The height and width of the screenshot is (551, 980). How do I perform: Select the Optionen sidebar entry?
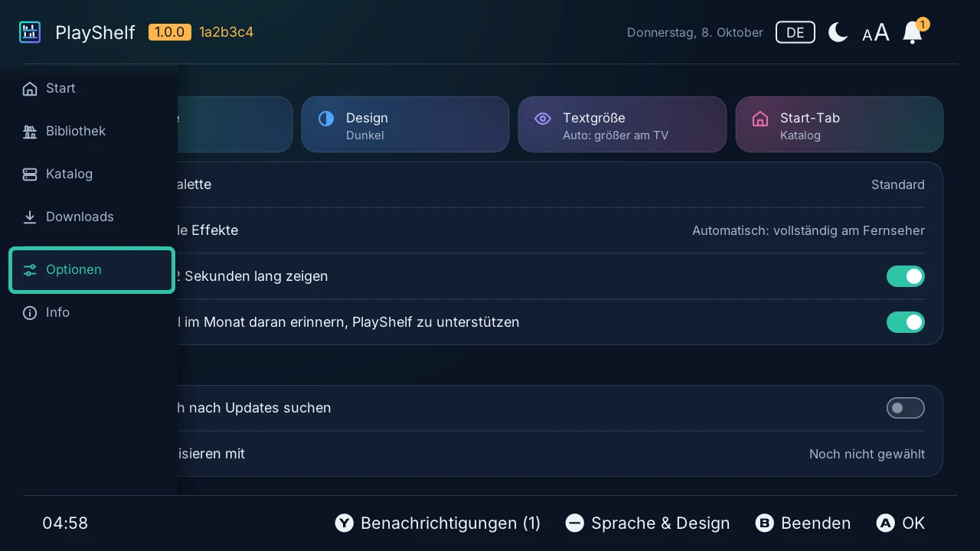coord(92,269)
